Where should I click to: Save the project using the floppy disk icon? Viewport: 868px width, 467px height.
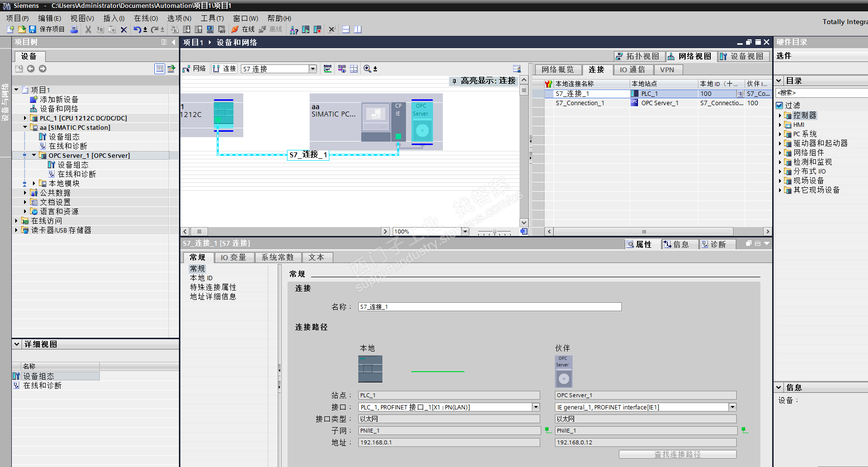[x=32, y=29]
